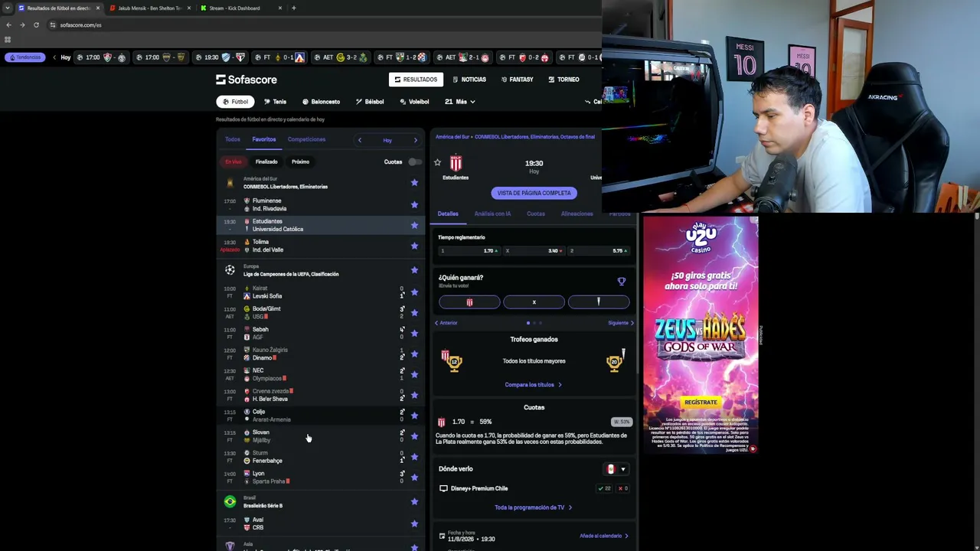The height and width of the screenshot is (551, 980).
Task: Unstar the Kairat vs Levski Sofia match
Action: [x=414, y=292]
